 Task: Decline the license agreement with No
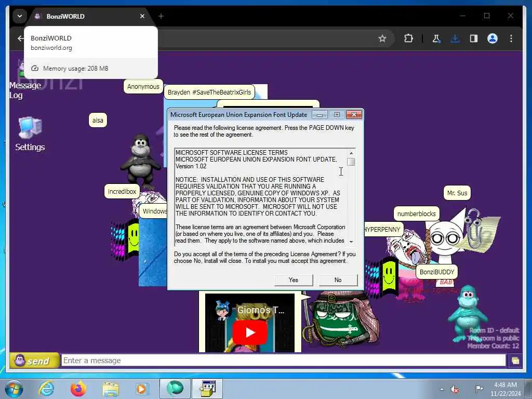(x=338, y=280)
